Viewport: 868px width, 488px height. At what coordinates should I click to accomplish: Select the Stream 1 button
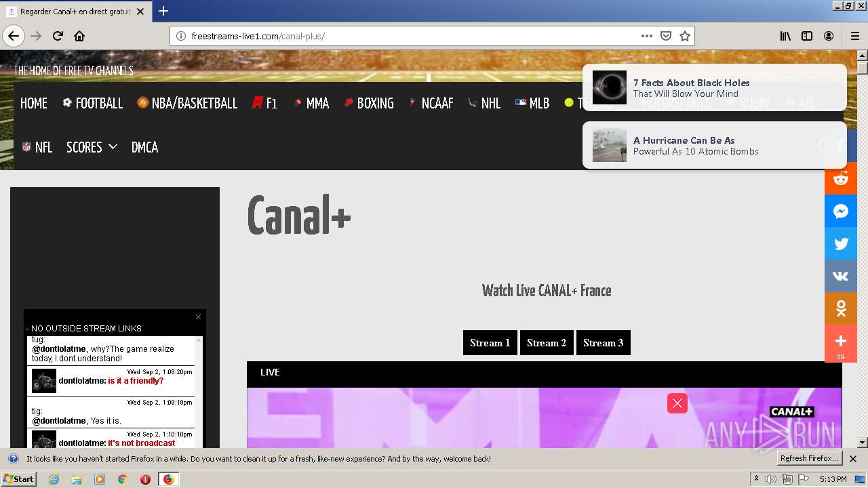point(490,343)
